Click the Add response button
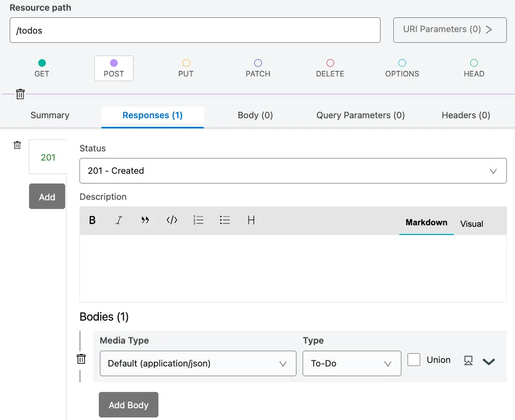515x420 pixels. tap(47, 196)
